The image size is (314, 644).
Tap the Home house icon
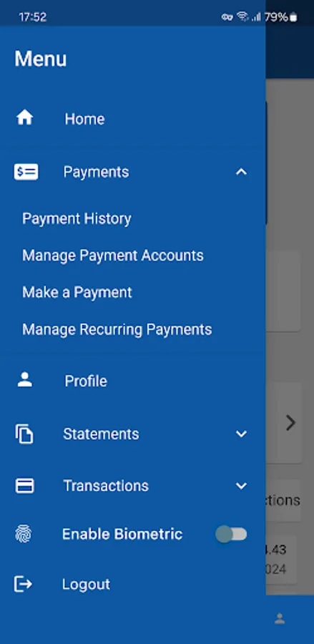(24, 118)
